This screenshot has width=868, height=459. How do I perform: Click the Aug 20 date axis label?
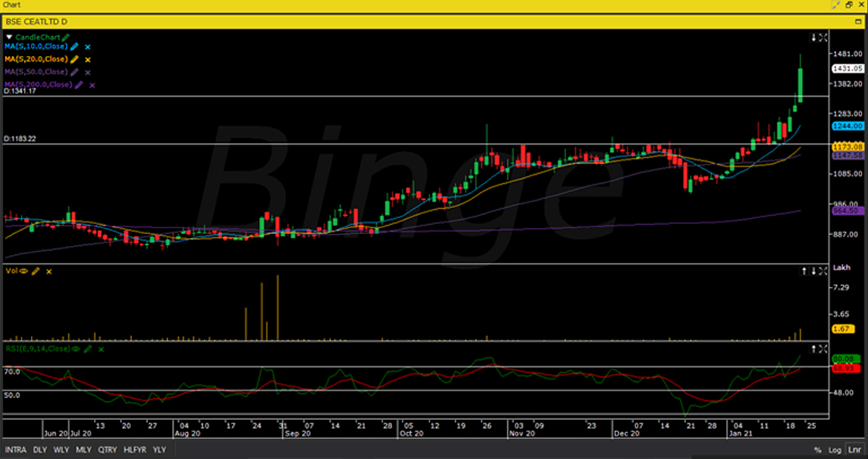187,434
